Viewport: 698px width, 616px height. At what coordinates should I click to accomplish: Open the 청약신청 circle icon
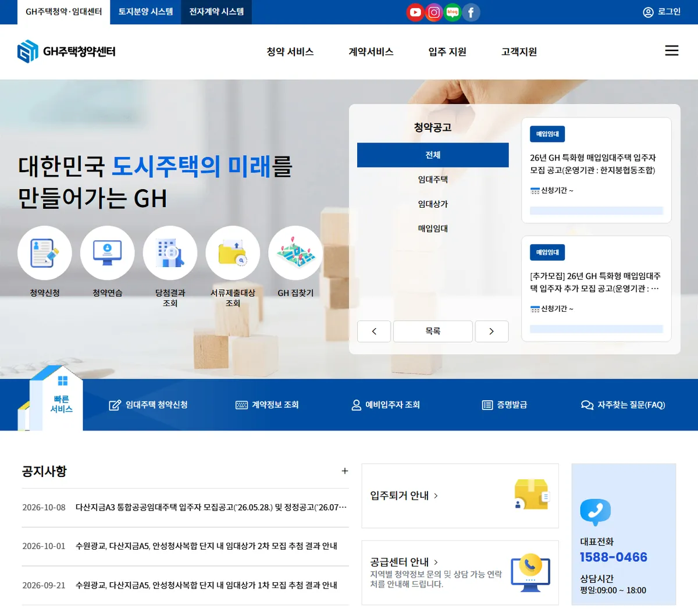point(45,253)
